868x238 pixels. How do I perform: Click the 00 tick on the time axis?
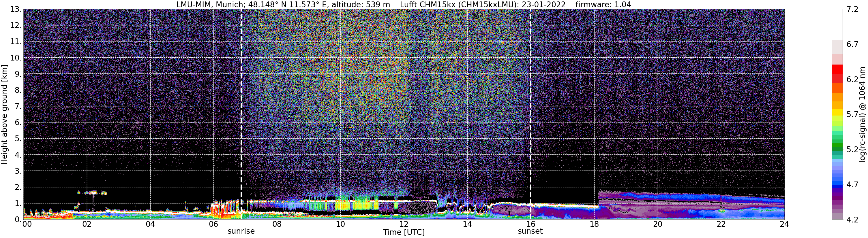pos(27,224)
